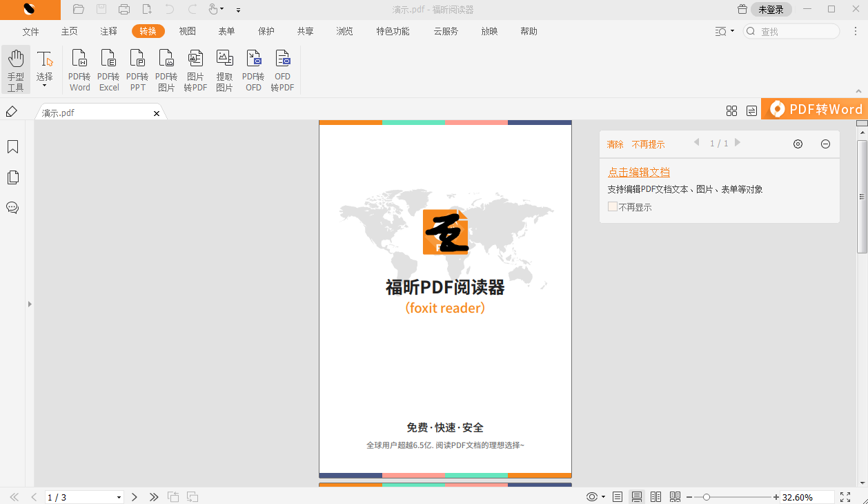Viewport: 868px width, 504px height.
Task: Activate the 手型工具 hand tool
Action: [15, 70]
